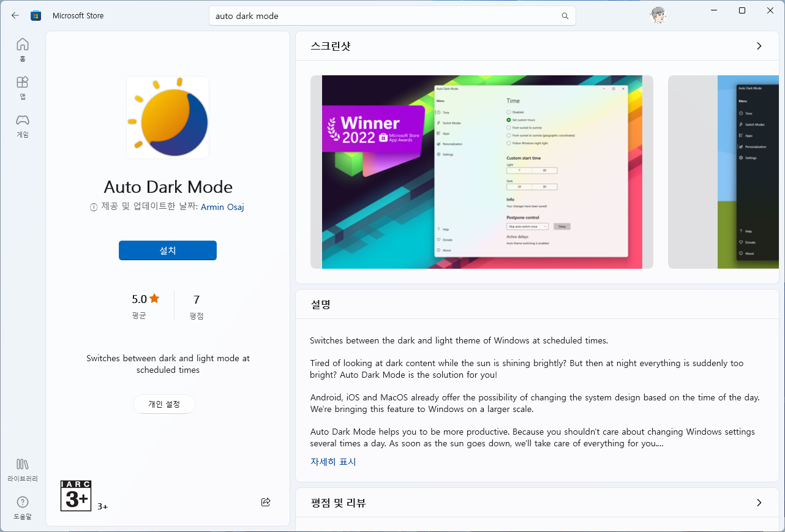The image size is (785, 532).
Task: Open the 홈 (Home) sidebar item
Action: pyautogui.click(x=23, y=50)
